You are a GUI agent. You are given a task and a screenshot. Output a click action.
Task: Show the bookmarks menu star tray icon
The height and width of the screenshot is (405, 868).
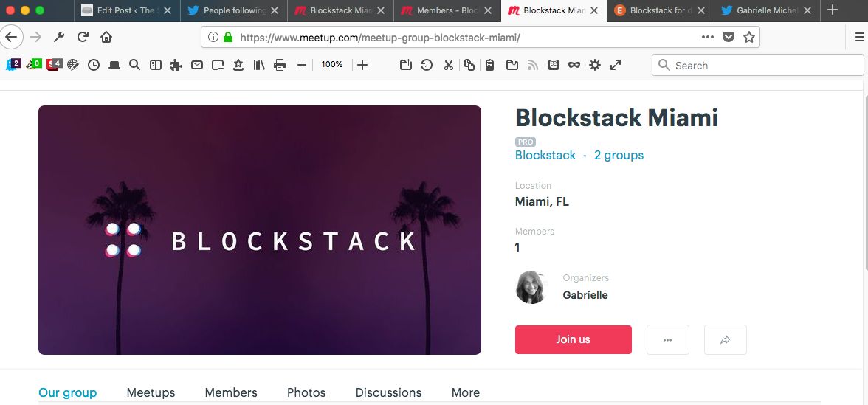click(x=238, y=65)
